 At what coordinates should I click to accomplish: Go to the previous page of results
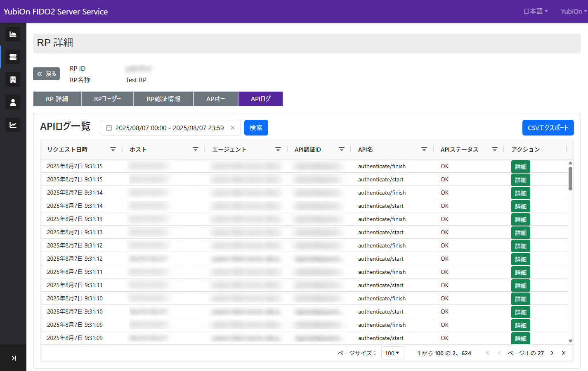click(x=499, y=353)
